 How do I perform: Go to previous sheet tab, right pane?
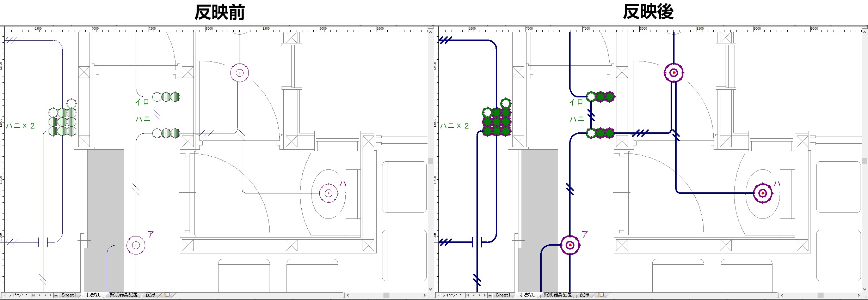(x=474, y=295)
